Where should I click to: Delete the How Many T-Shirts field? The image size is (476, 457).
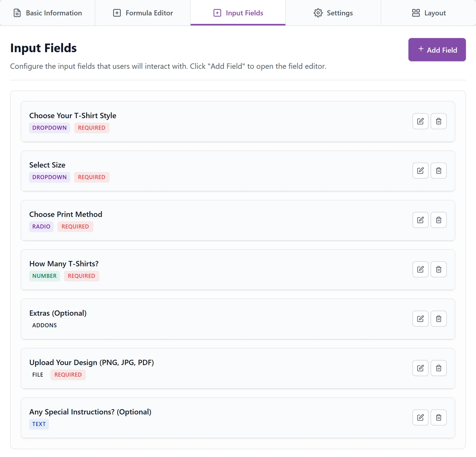[x=439, y=269]
